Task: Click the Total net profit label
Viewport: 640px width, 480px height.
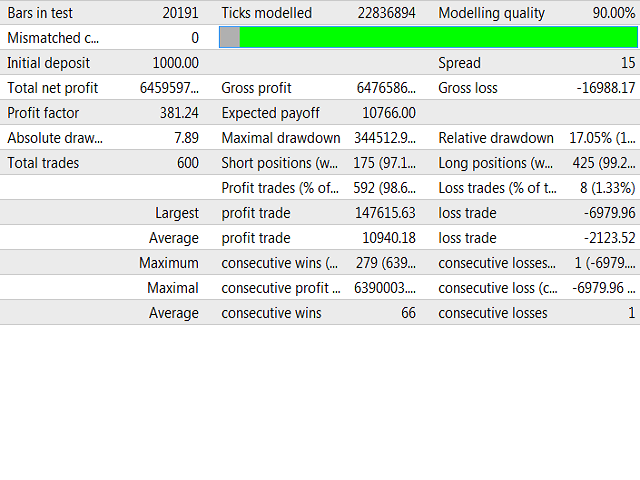Action: 53,88
